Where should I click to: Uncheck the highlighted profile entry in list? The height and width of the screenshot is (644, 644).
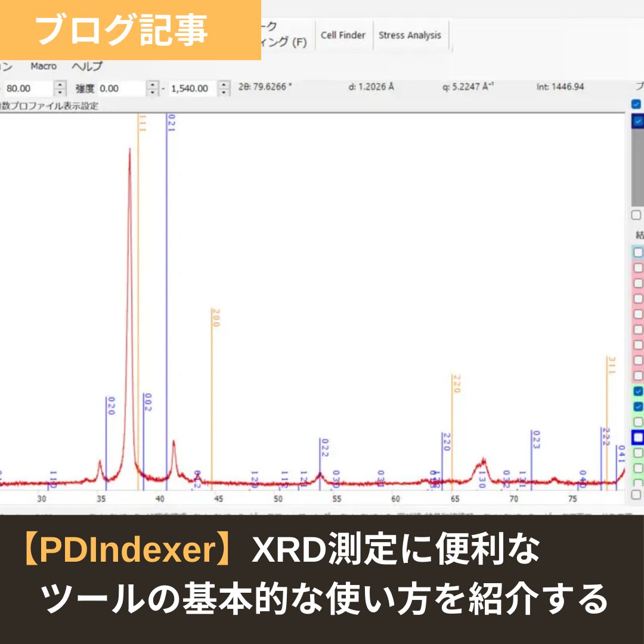click(637, 121)
